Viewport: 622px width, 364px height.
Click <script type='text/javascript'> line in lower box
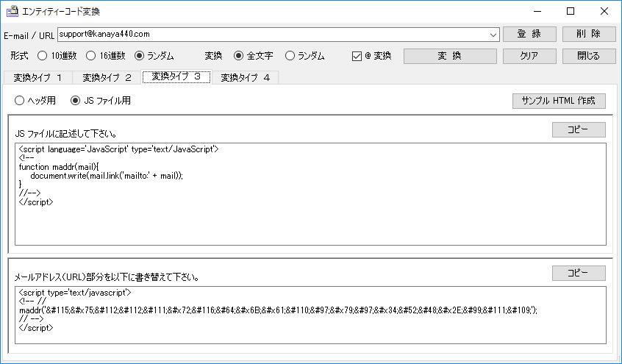pos(75,293)
